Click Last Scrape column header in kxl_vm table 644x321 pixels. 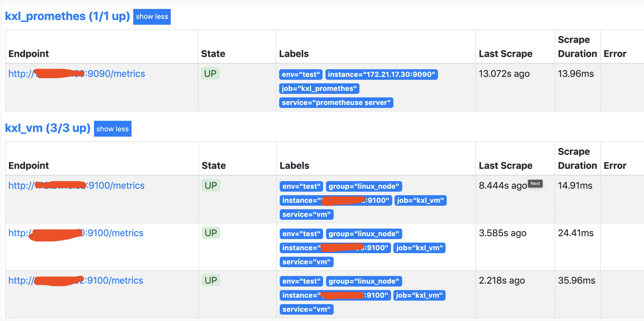(x=505, y=166)
